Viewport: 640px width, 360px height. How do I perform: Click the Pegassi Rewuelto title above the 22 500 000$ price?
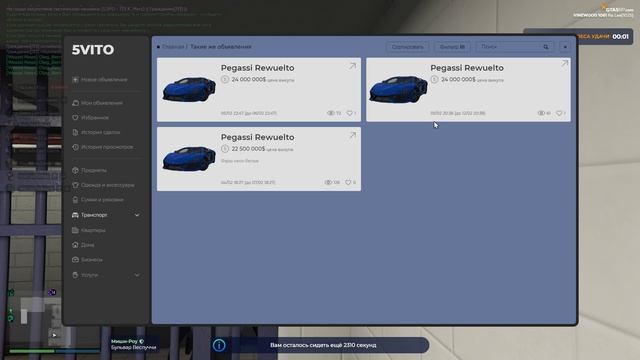pyautogui.click(x=258, y=137)
